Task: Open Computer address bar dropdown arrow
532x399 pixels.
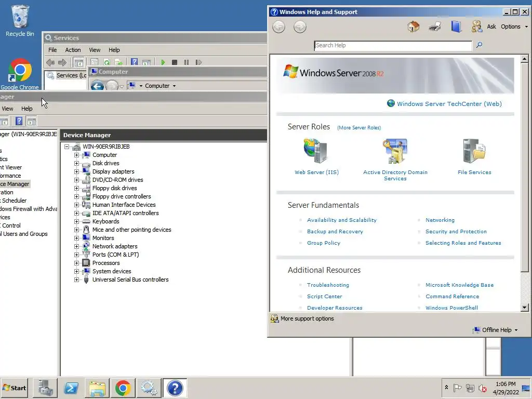Action: [174, 86]
